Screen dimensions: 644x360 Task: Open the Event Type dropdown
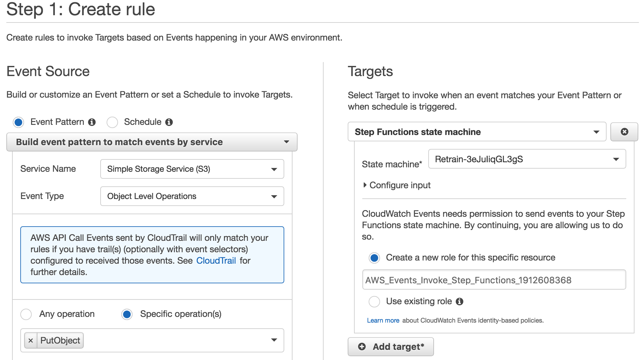tap(192, 196)
